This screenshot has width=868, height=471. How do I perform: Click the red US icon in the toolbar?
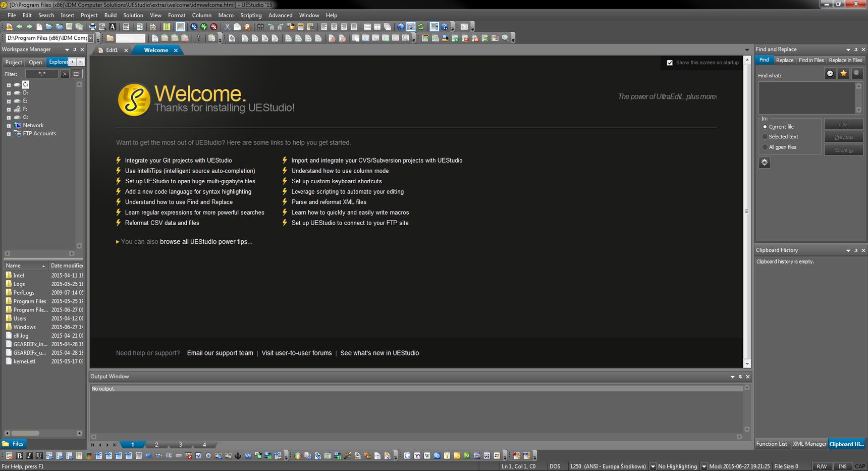(x=214, y=27)
